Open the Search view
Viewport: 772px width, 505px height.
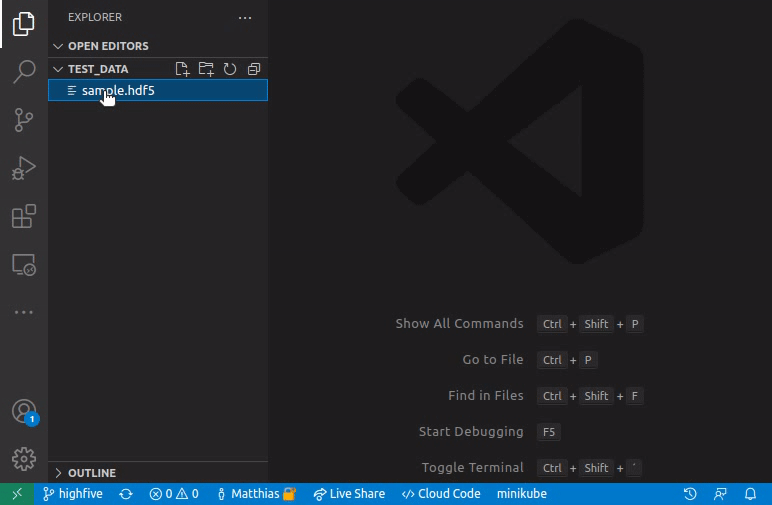tap(24, 72)
